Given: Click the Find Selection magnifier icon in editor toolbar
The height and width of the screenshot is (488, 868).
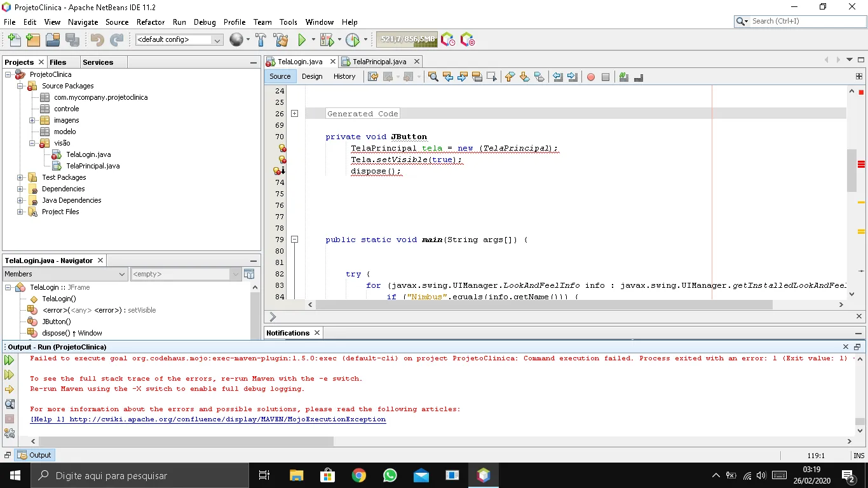Looking at the screenshot, I should click(433, 77).
